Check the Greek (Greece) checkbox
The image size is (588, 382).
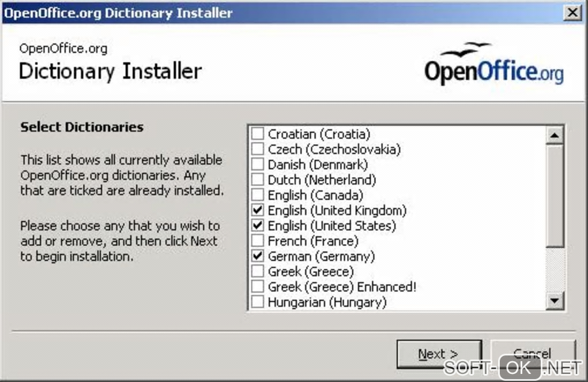(258, 271)
